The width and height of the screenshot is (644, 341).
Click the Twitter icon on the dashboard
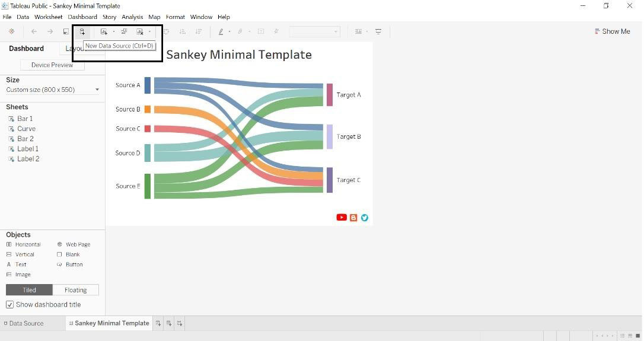coord(365,218)
